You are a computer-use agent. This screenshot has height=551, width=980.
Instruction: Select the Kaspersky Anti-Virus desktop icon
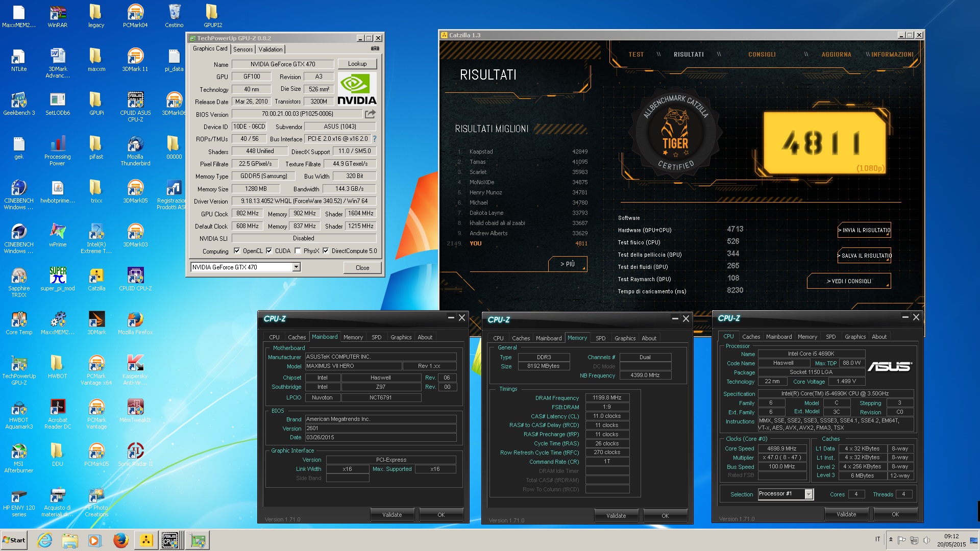(135, 370)
